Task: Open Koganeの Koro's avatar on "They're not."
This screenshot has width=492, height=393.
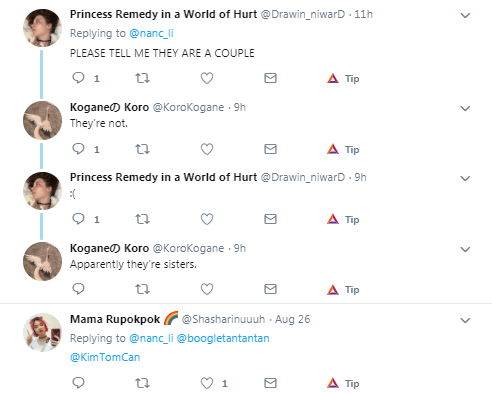Action: [42, 120]
